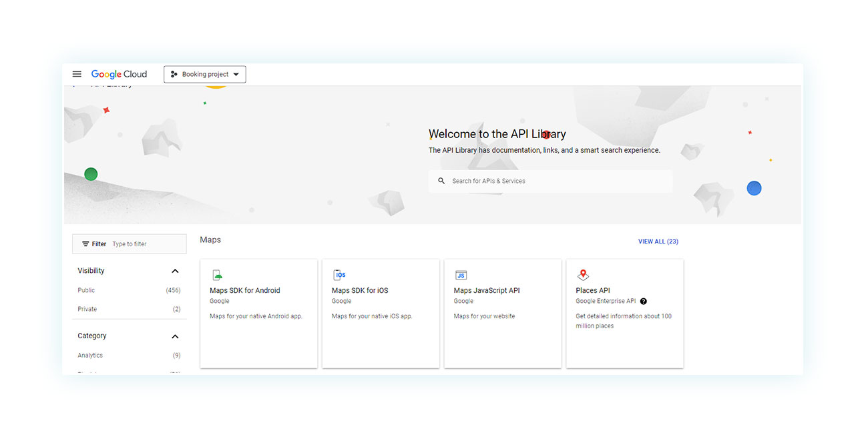868x445 pixels.
Task: Collapse the Category section
Action: pyautogui.click(x=175, y=336)
